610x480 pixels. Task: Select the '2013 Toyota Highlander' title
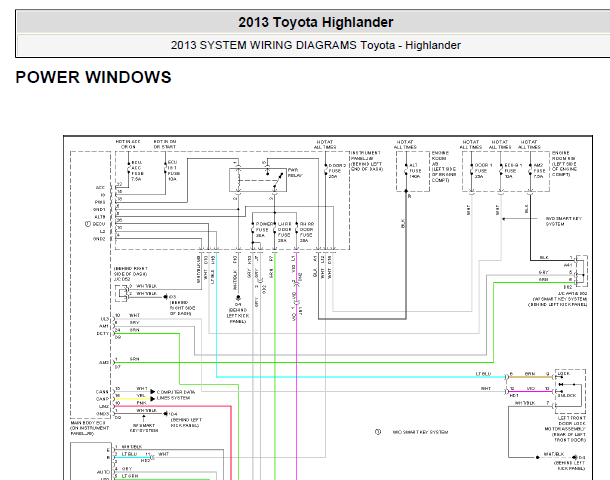(316, 23)
